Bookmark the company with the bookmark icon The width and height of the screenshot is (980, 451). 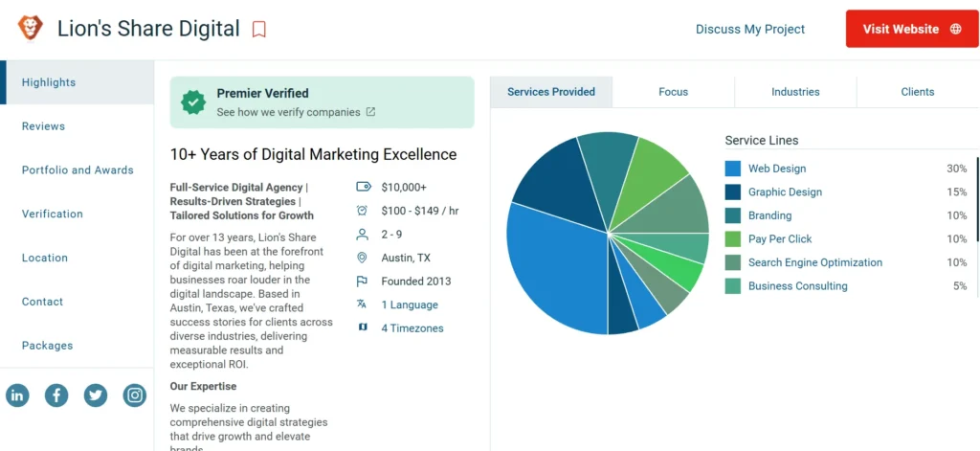point(259,30)
